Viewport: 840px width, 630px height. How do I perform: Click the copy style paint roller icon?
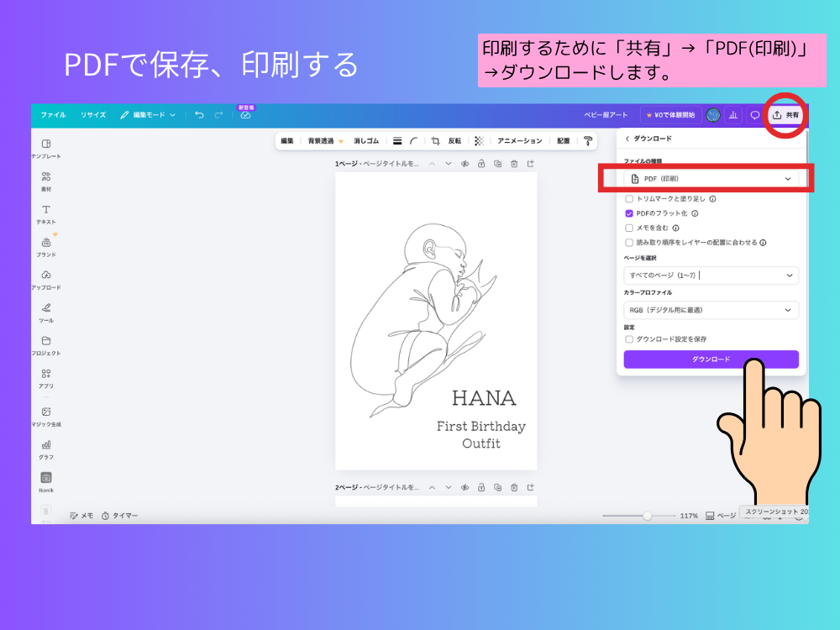pos(588,141)
